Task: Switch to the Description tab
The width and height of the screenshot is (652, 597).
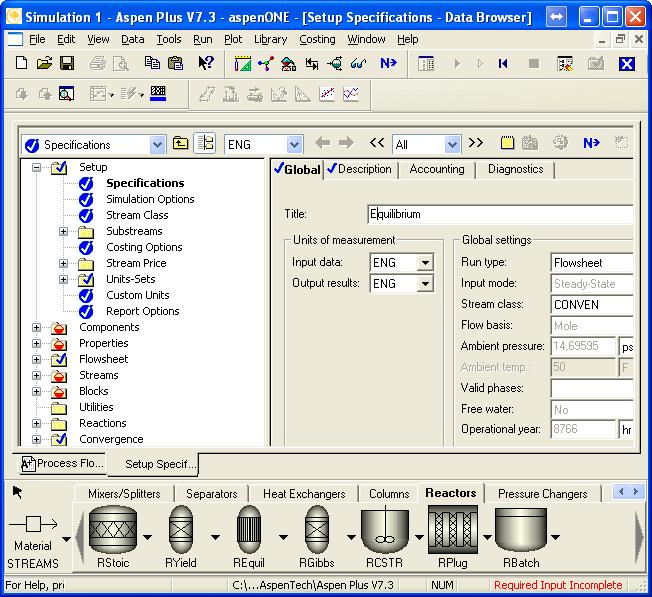Action: pyautogui.click(x=360, y=169)
